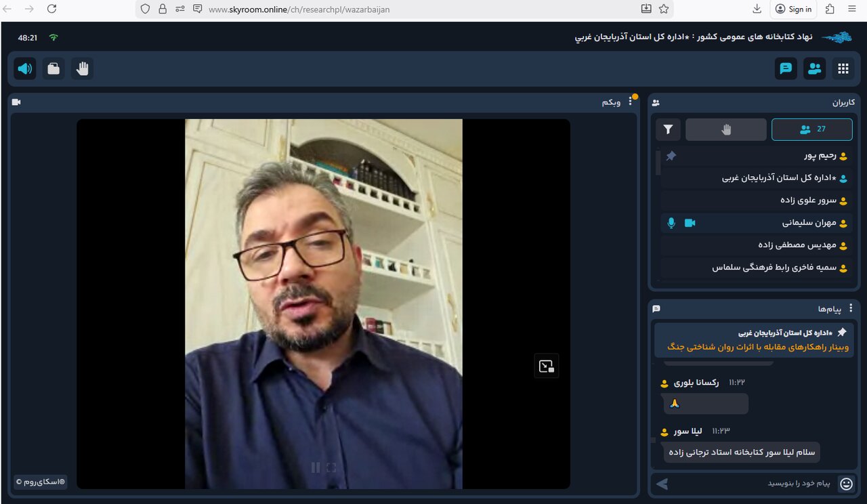Viewport: 867px width, 504px height.
Task: Click the لیلا سور sender name
Action: coord(688,431)
